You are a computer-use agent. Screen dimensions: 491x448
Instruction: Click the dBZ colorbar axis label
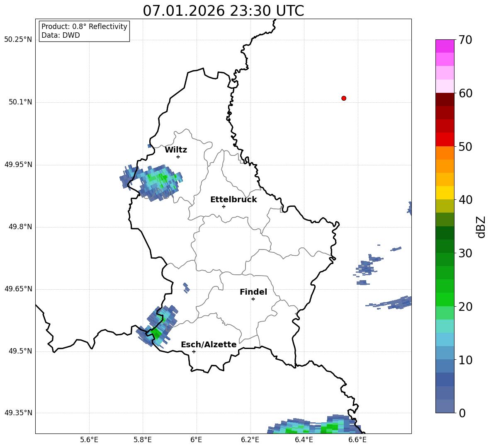[481, 227]
